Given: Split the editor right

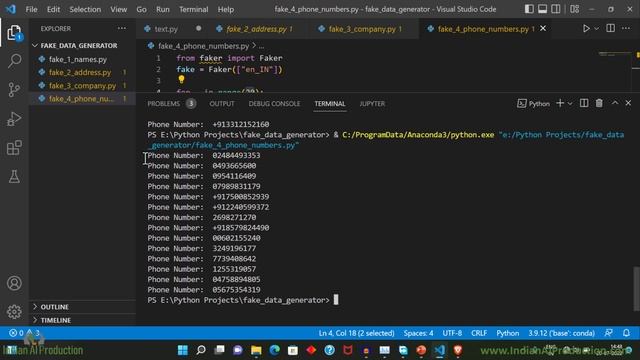Looking at the screenshot, I should (x=611, y=28).
